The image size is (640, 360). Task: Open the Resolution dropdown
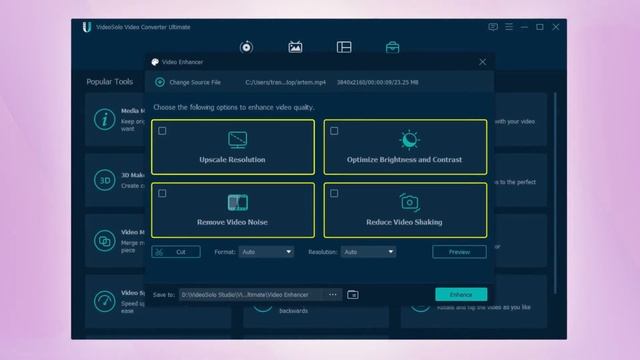(x=368, y=252)
